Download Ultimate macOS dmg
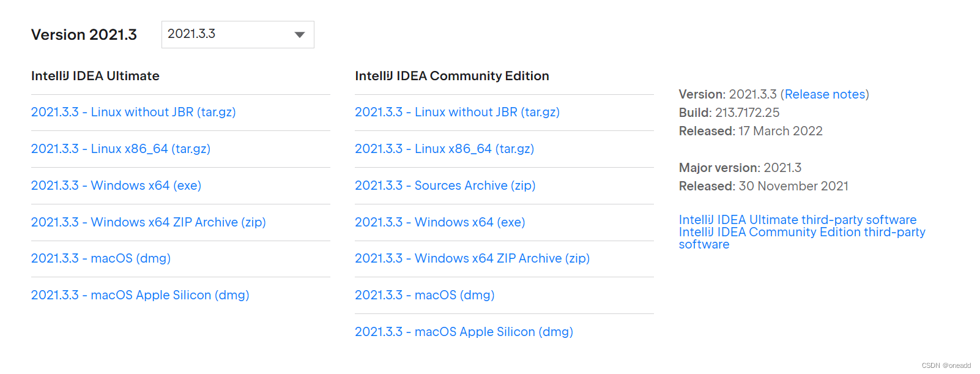 101,258
